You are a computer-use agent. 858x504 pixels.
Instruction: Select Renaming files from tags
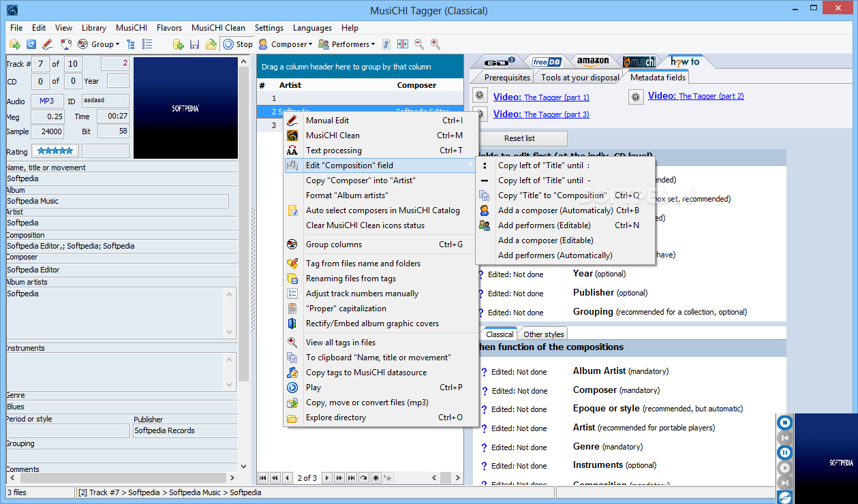click(x=380, y=279)
